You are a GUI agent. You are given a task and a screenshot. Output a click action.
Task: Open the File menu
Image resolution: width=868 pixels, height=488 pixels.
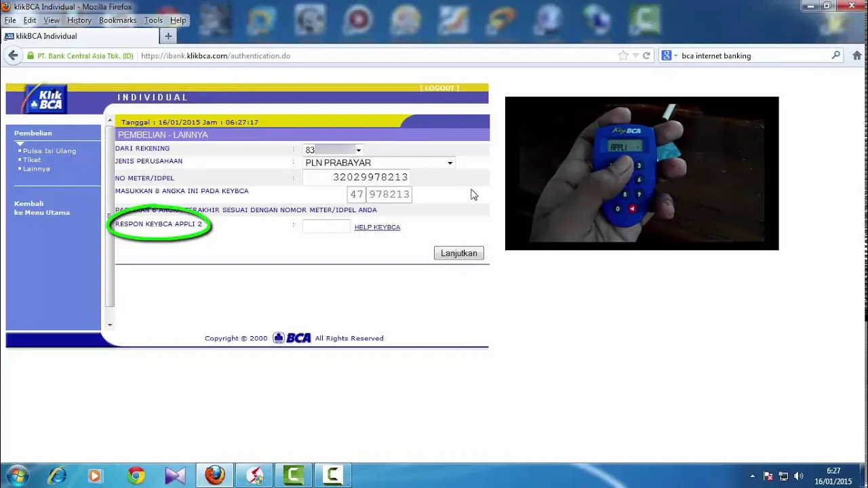click(10, 20)
